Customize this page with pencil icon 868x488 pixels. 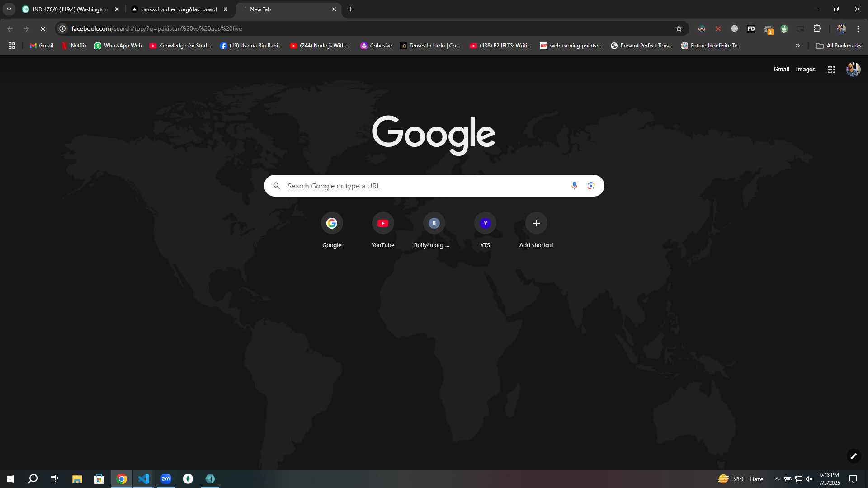854,456
